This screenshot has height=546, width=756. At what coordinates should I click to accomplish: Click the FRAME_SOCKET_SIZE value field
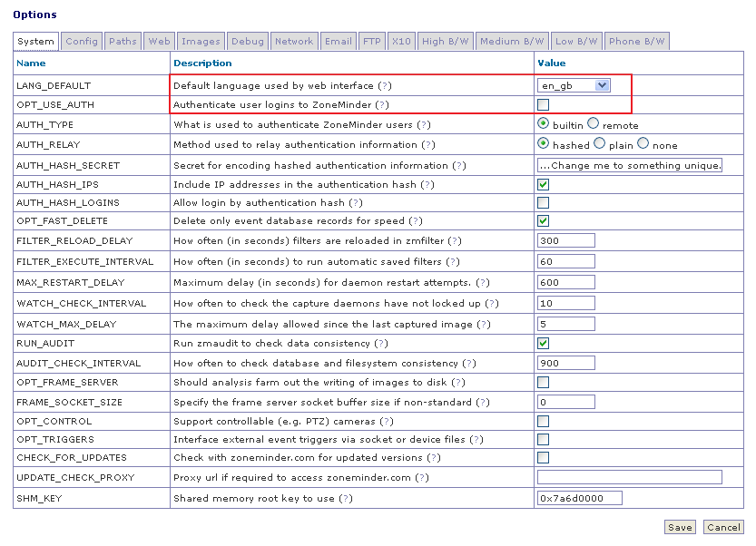pyautogui.click(x=566, y=402)
